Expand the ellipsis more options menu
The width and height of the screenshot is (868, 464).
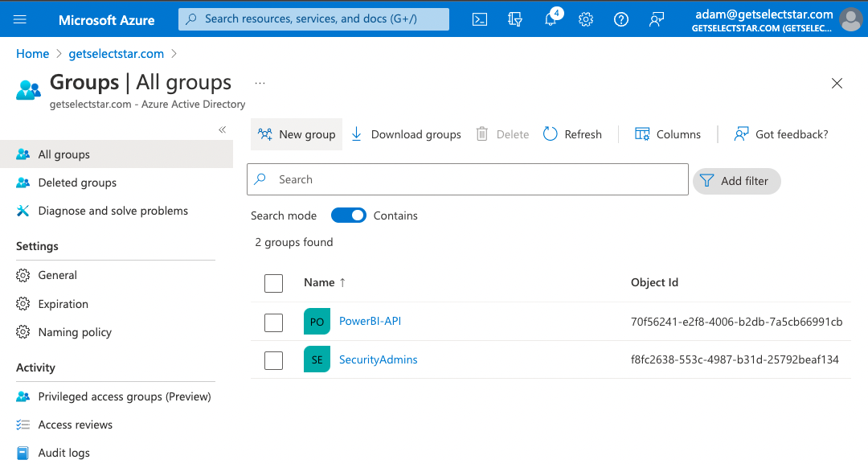(x=260, y=83)
